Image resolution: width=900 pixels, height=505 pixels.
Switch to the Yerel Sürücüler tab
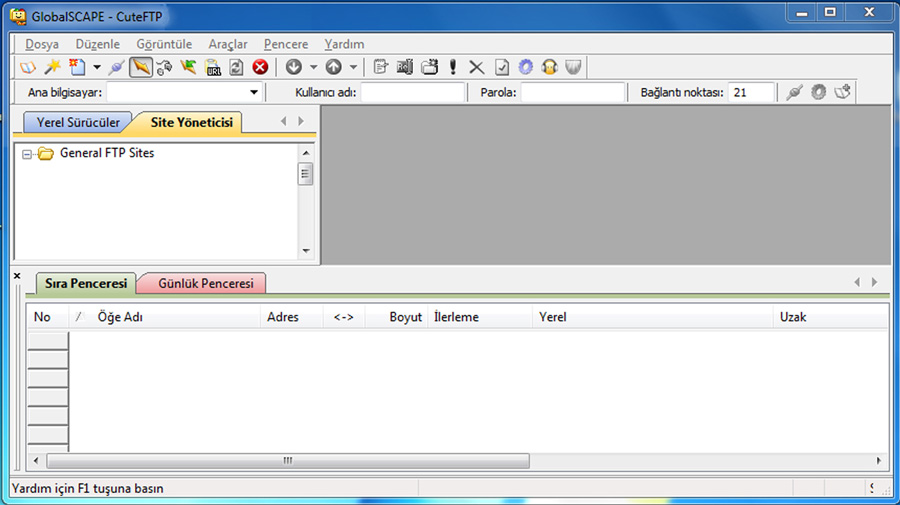[x=78, y=122]
